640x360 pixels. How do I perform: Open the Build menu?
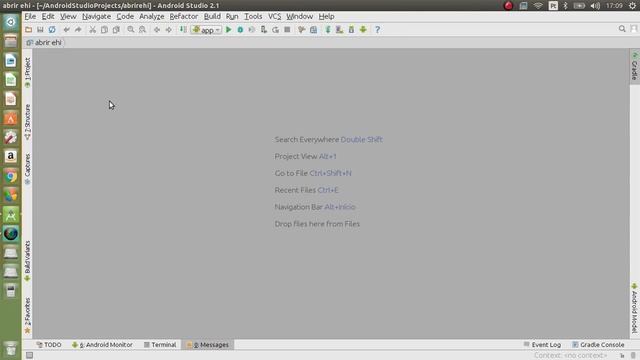coord(212,16)
